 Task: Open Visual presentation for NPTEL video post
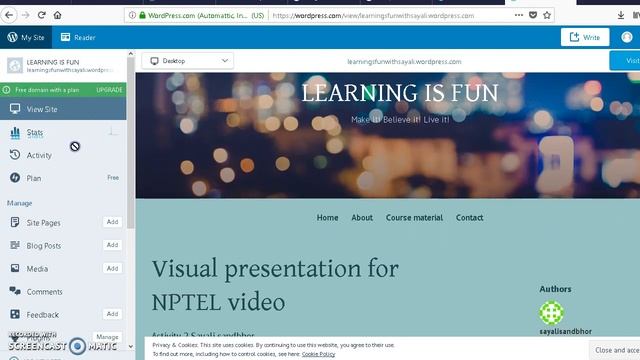[276, 285]
